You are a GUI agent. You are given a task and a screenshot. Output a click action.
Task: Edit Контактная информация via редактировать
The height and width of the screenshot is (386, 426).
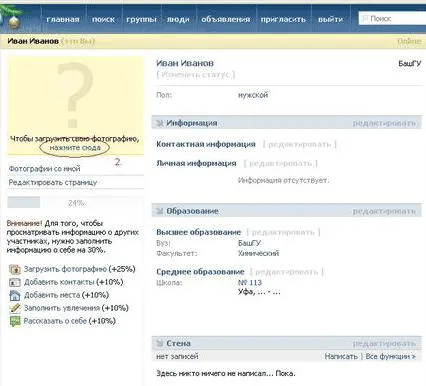[x=300, y=144]
